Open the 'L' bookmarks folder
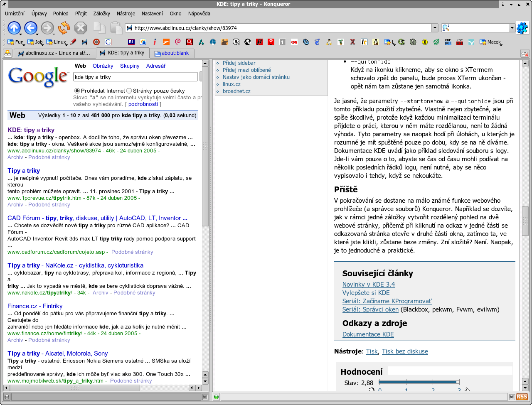Screen dimensions: 532x405 coord(389,42)
